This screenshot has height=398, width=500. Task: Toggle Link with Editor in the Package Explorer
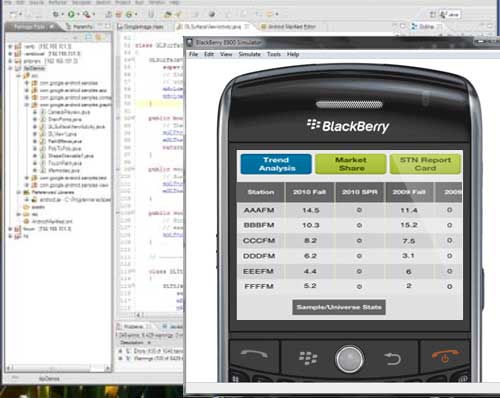point(98,37)
